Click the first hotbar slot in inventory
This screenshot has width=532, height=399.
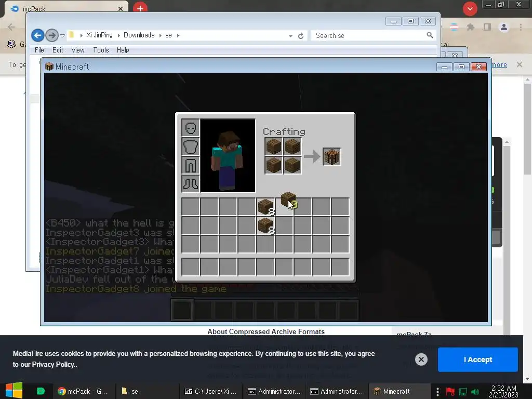pyautogui.click(x=191, y=267)
